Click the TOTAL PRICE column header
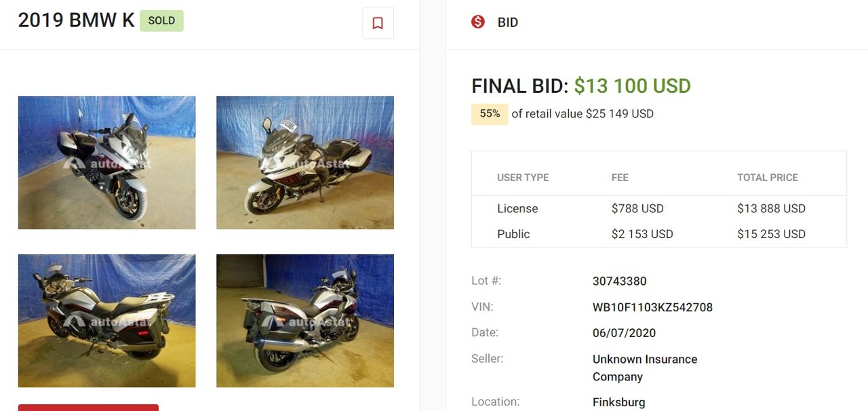This screenshot has width=868, height=411. (768, 178)
